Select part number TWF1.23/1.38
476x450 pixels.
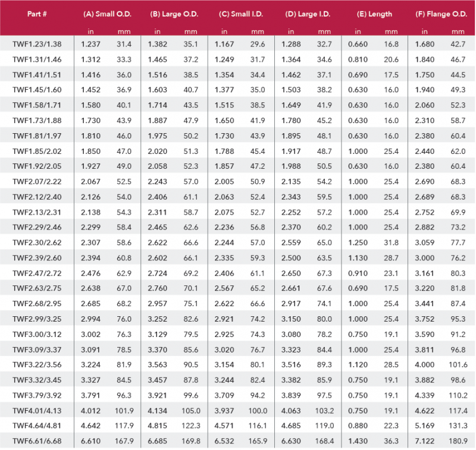tap(37, 43)
